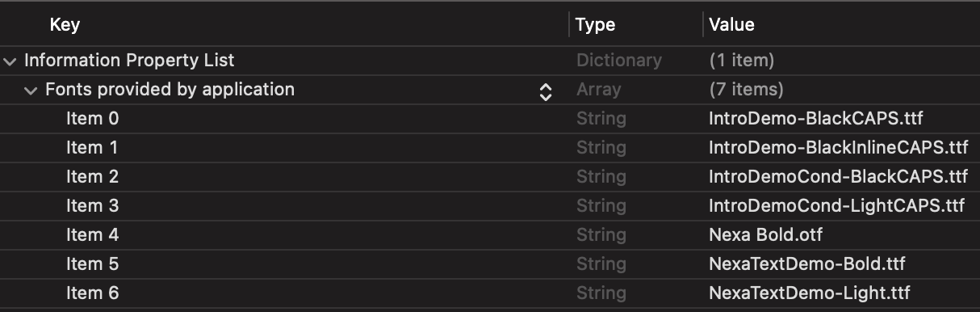Edit the IntroDemo-BlackCAPS.ttf value
The width and height of the screenshot is (980, 312).
(x=815, y=119)
